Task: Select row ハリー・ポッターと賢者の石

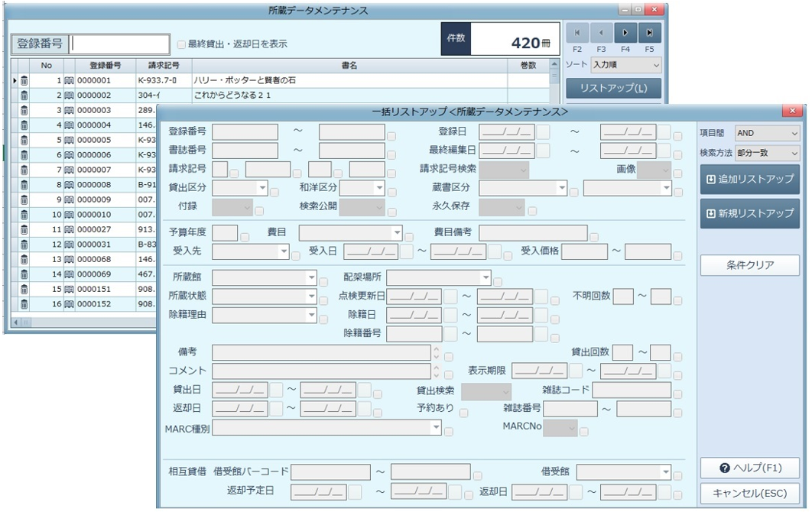Action: point(280,80)
